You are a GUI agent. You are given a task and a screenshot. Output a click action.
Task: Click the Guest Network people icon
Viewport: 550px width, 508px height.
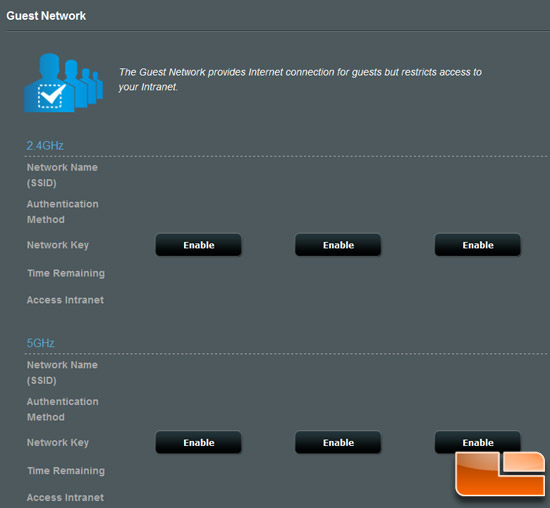[x=63, y=83]
